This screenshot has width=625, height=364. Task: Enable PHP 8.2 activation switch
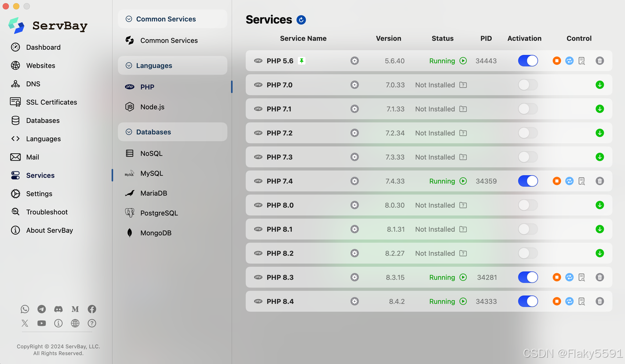(528, 253)
